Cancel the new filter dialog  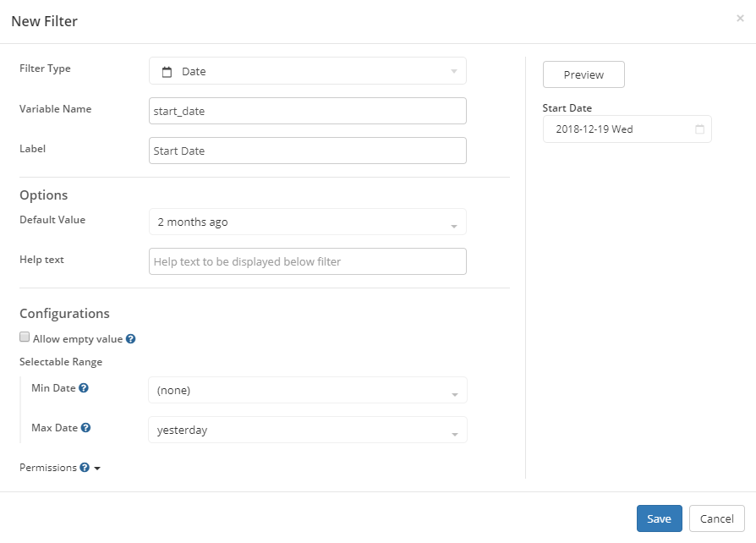tap(716, 518)
